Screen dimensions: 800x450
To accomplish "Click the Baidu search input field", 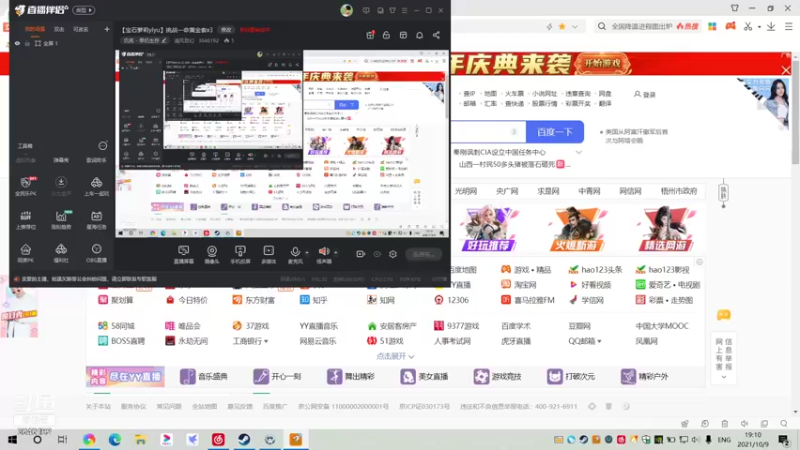I will pos(487,132).
